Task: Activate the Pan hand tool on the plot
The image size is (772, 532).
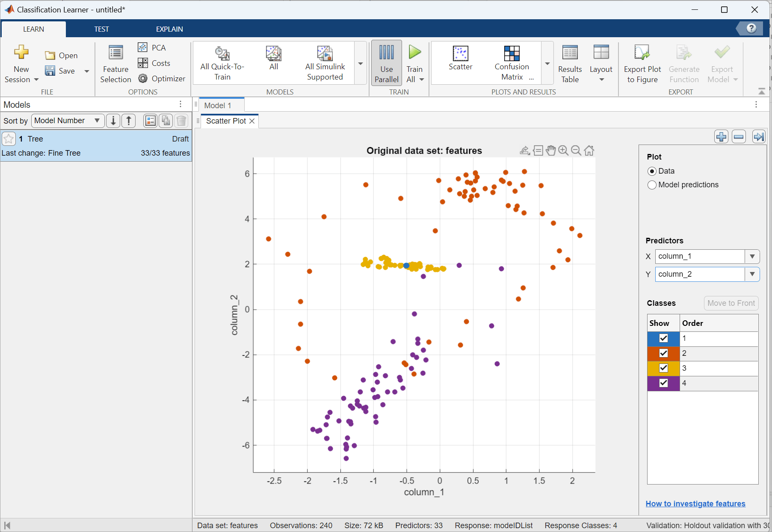Action: point(551,150)
